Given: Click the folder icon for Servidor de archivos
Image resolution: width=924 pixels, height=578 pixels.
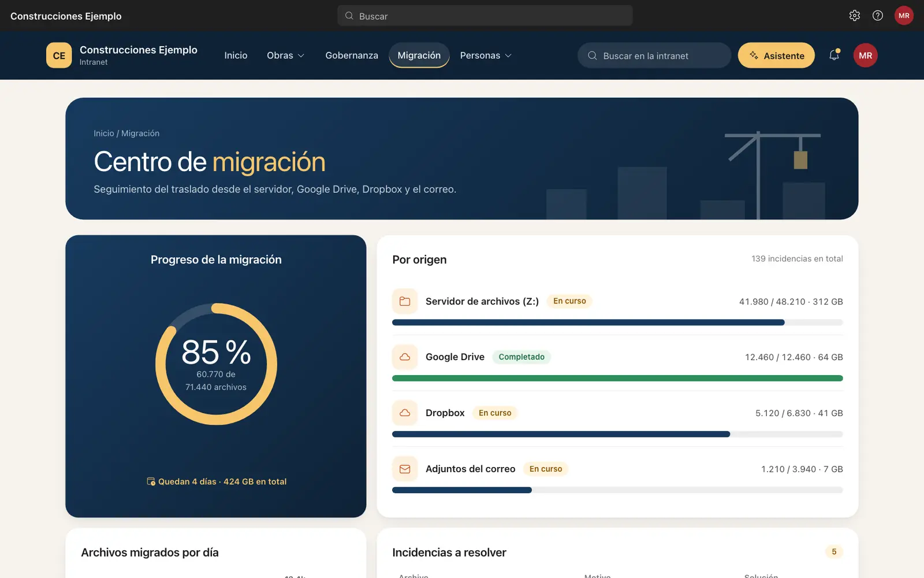Looking at the screenshot, I should [x=405, y=301].
